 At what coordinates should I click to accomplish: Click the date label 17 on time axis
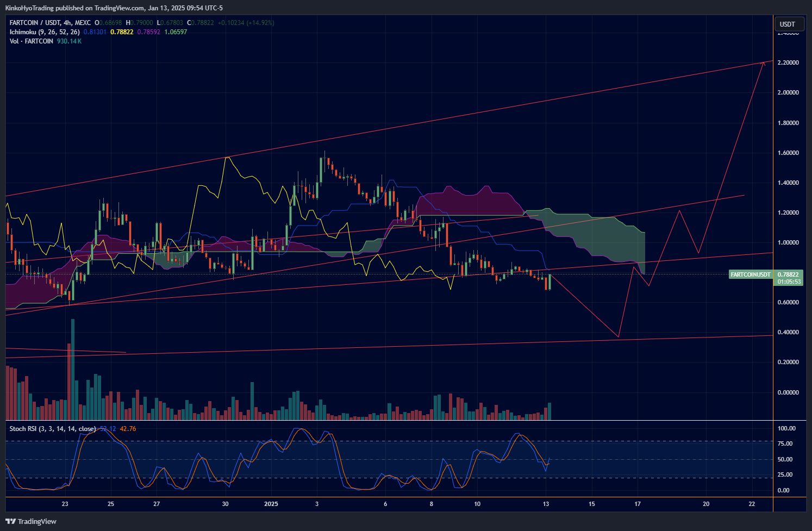(638, 504)
